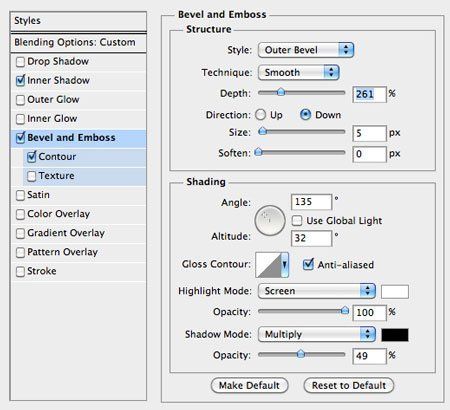Click the Highlight Opacity slider handle

click(x=345, y=311)
